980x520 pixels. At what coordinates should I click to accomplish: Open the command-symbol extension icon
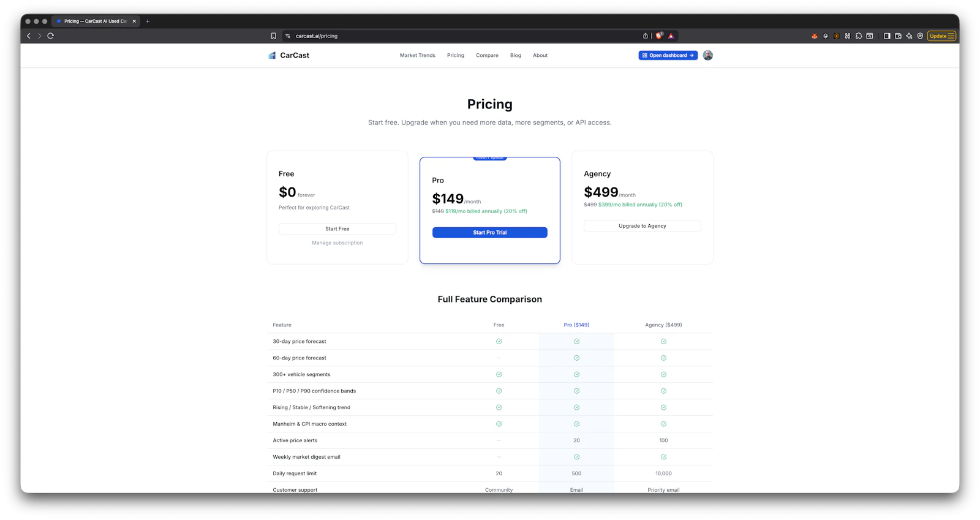848,36
